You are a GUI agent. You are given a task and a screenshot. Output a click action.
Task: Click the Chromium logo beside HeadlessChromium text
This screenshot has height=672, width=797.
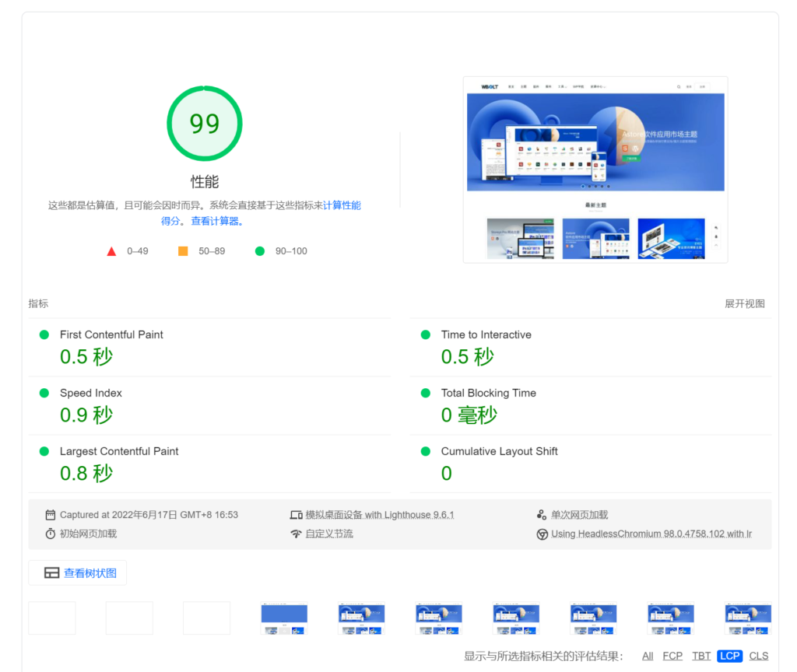[x=541, y=534]
